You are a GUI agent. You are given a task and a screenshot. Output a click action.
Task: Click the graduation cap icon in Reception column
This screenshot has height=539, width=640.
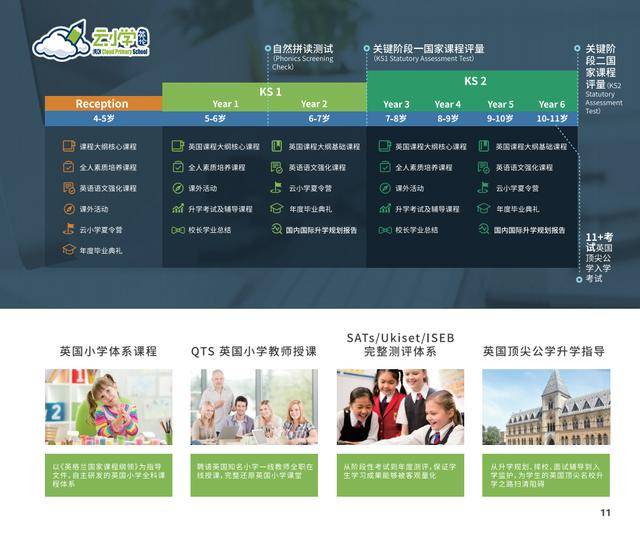[69, 250]
